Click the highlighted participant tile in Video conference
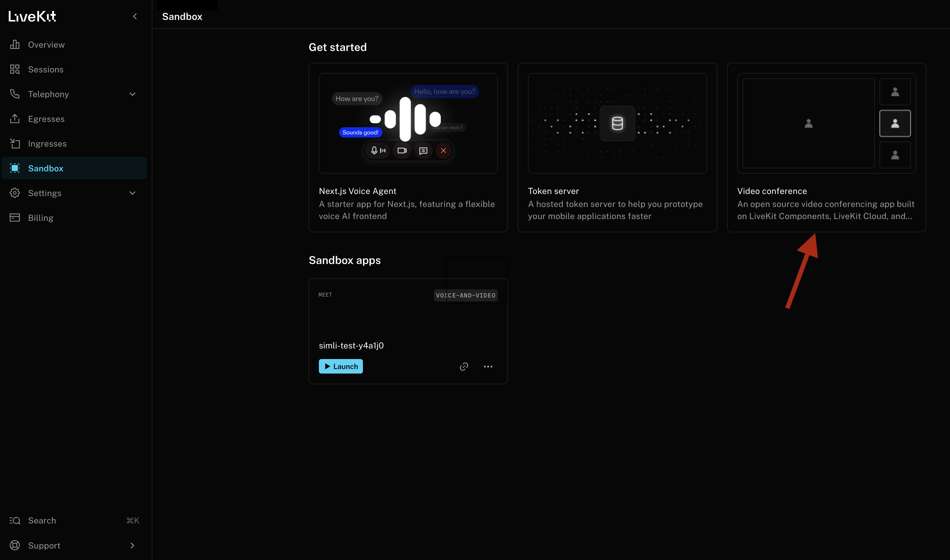The image size is (950, 560). [x=895, y=123]
